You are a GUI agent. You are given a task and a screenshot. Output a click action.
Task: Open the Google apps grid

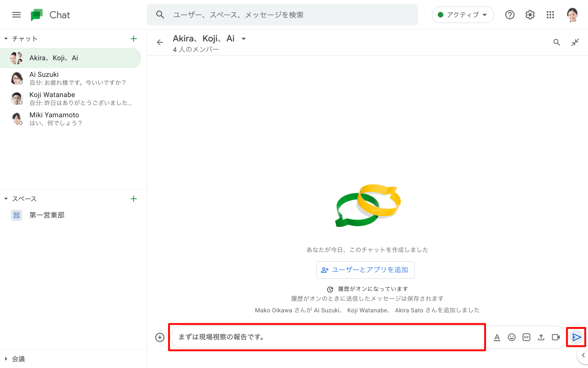pos(550,15)
